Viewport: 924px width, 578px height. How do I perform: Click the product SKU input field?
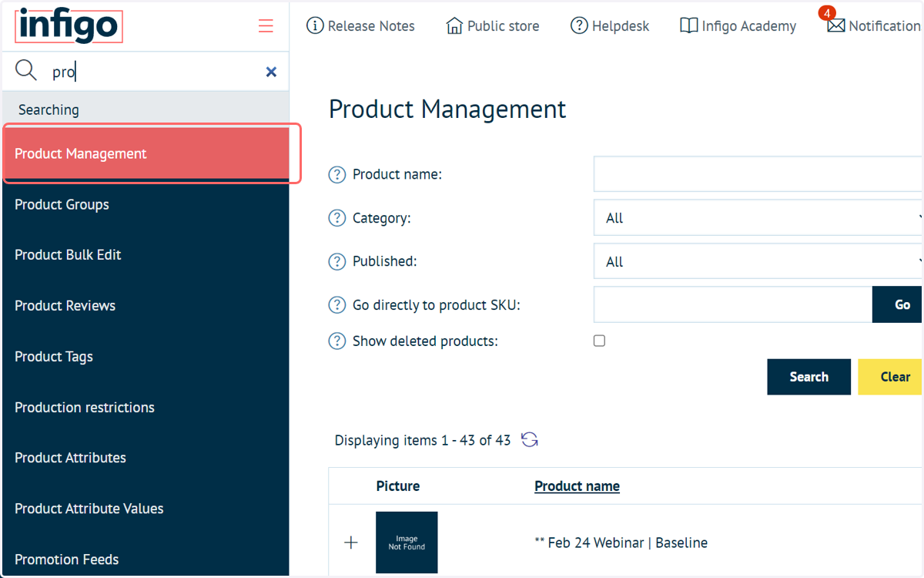click(x=733, y=304)
